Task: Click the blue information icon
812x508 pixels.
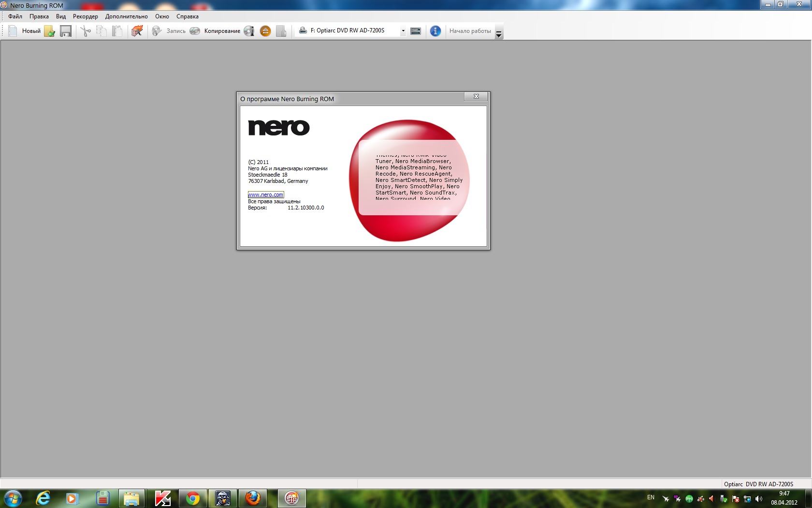Action: (435, 31)
